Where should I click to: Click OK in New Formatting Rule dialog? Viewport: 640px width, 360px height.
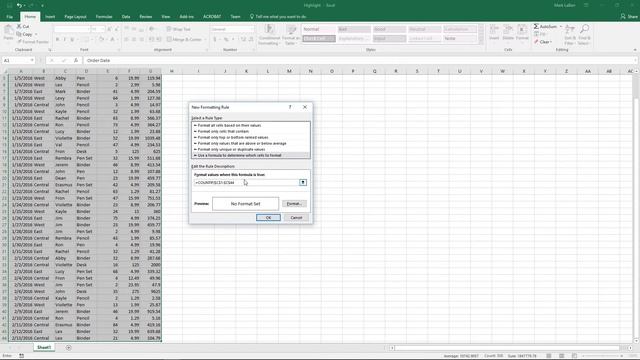click(x=268, y=218)
